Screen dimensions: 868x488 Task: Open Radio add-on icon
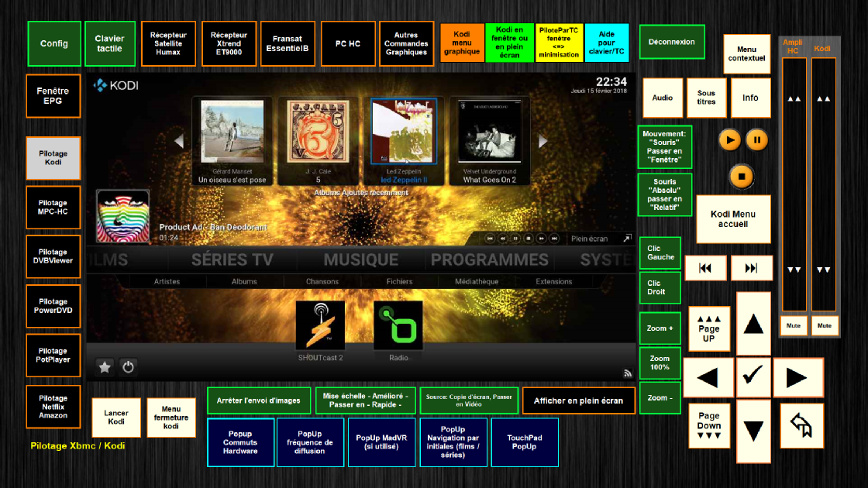398,325
